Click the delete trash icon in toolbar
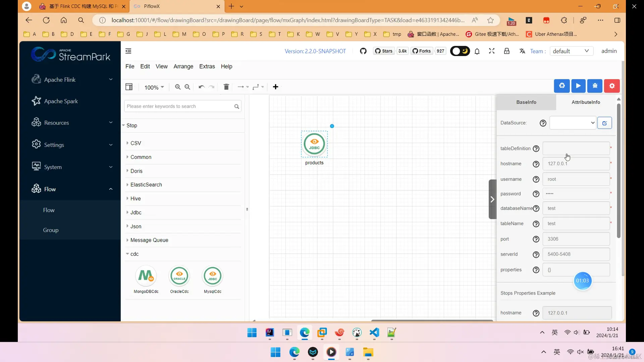 (x=226, y=87)
